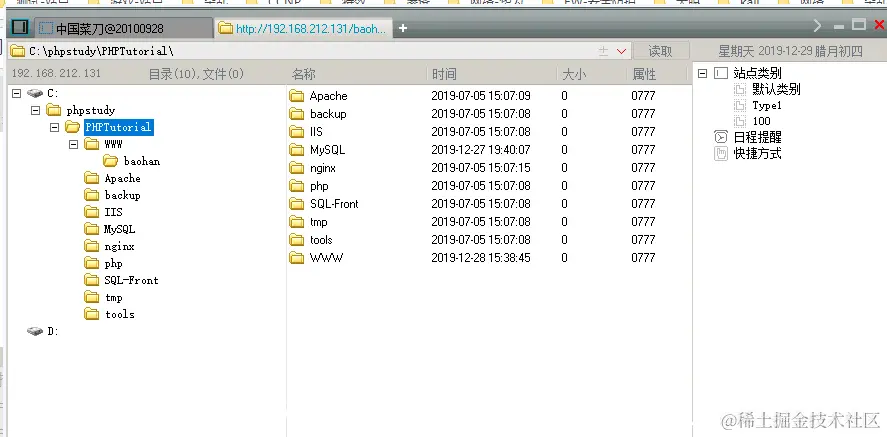Click the IIS folder icon in file list
The height and width of the screenshot is (437, 887).
296,132
